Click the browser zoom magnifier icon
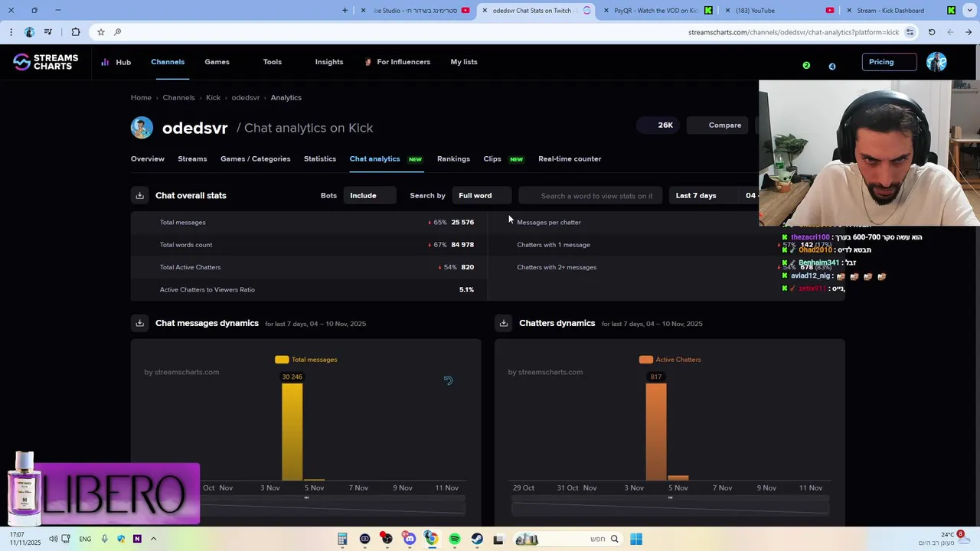 pyautogui.click(x=117, y=32)
